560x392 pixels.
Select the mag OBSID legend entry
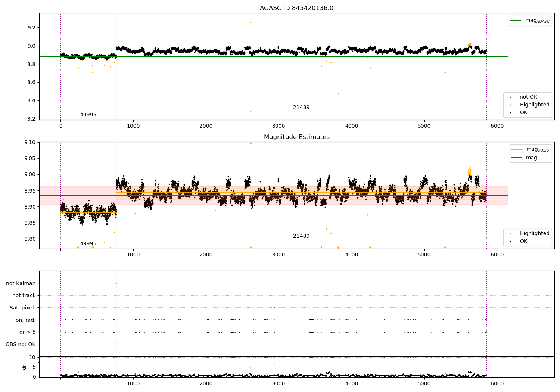click(531, 149)
